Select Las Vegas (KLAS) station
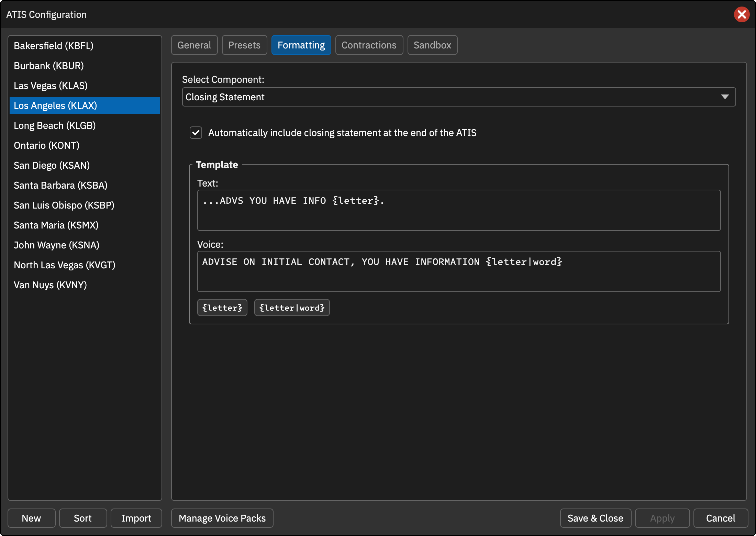756x536 pixels. pyautogui.click(x=85, y=86)
